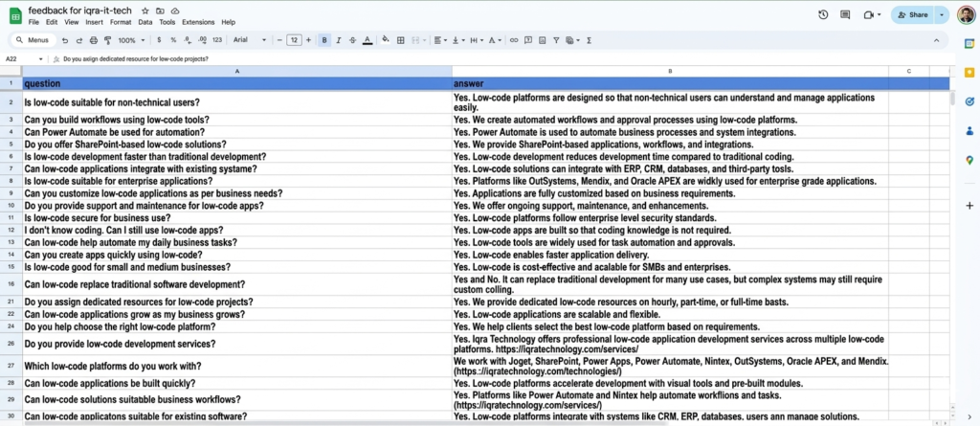Select the paint format tool

(106, 40)
